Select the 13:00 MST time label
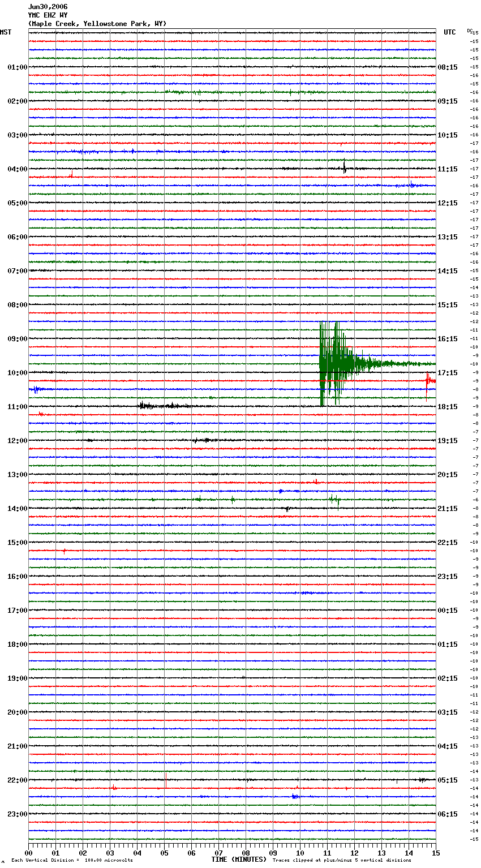 click(18, 475)
